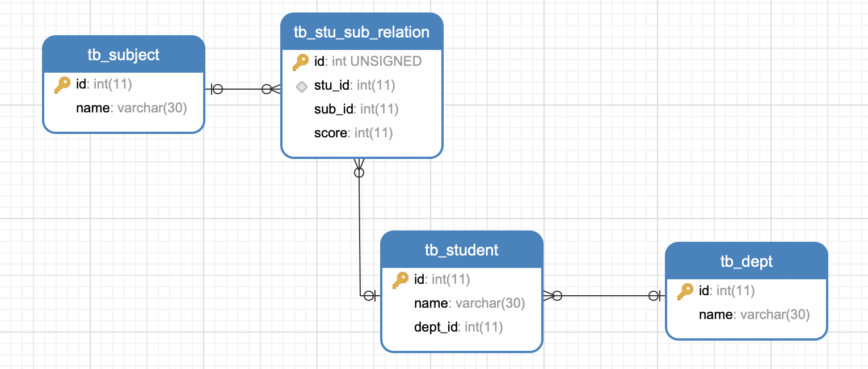This screenshot has width=868, height=369.
Task: Click the dept_id column in tb_student
Action: click(x=458, y=327)
